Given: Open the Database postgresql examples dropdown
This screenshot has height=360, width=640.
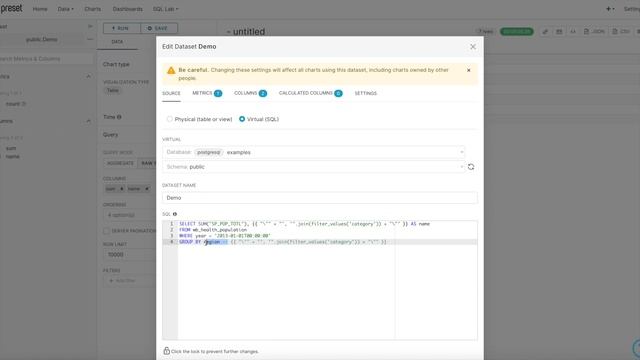Looking at the screenshot, I should pos(313,152).
